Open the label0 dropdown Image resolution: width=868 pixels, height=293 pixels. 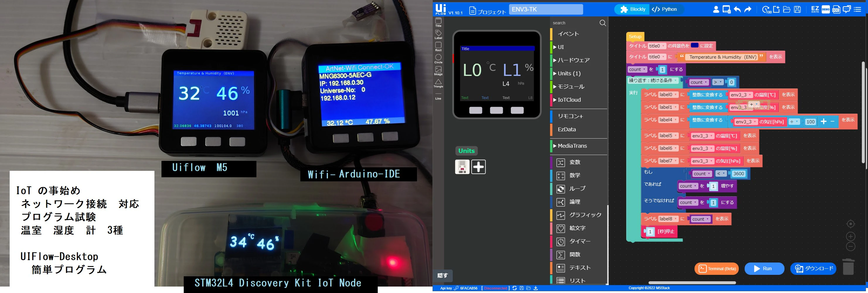668,95
